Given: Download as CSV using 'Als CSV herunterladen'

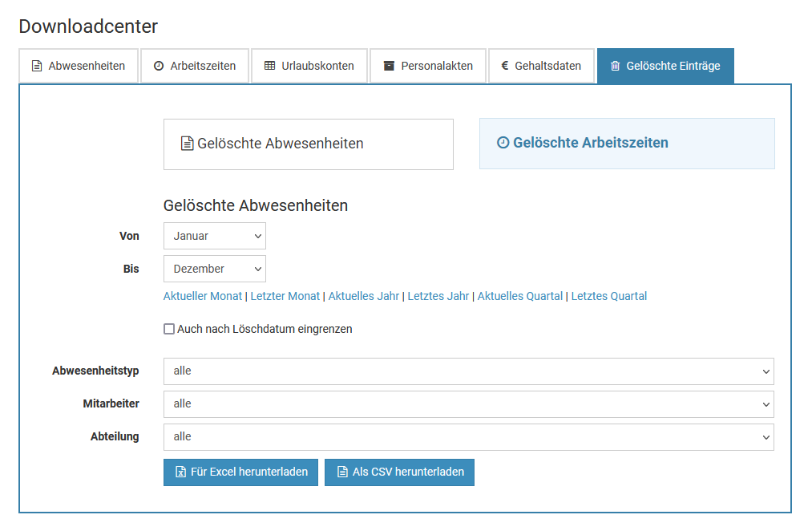Looking at the screenshot, I should [399, 472].
